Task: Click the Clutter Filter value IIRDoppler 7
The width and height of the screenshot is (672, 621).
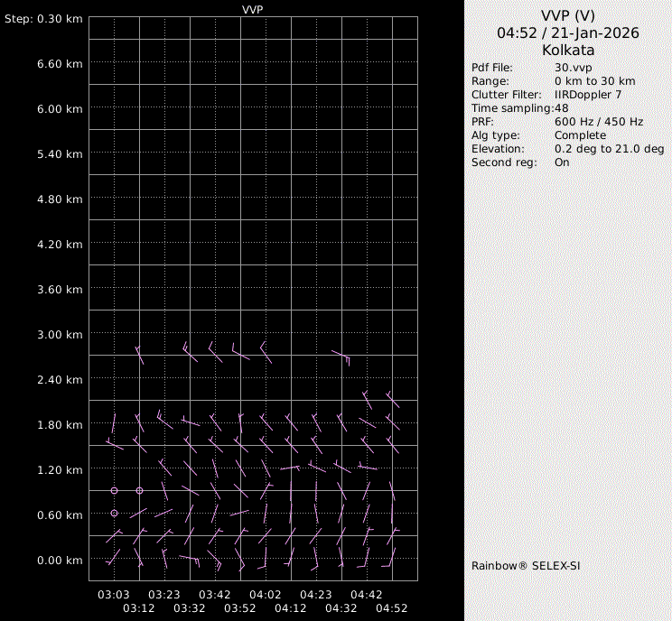Action: click(x=588, y=95)
